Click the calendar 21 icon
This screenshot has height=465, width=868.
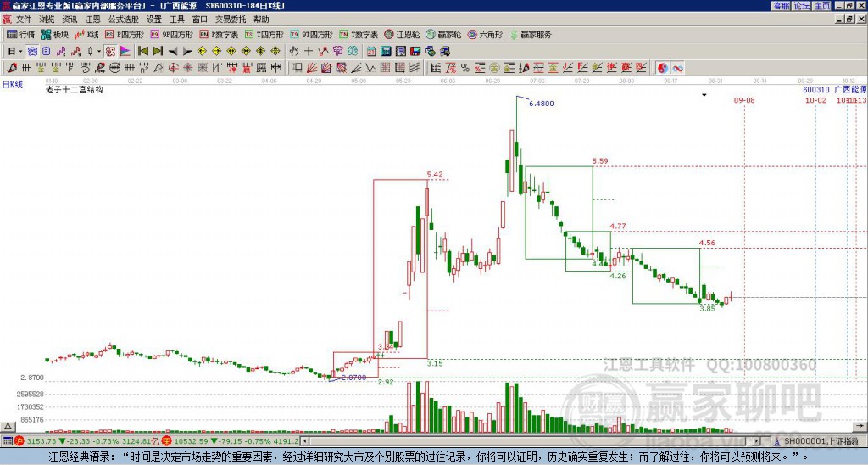coord(371,52)
